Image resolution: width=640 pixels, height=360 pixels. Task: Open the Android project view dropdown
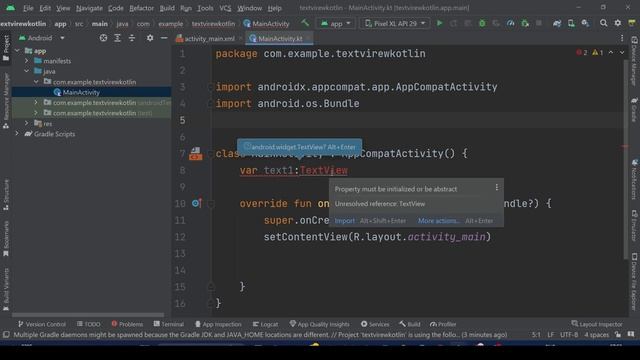click(42, 38)
